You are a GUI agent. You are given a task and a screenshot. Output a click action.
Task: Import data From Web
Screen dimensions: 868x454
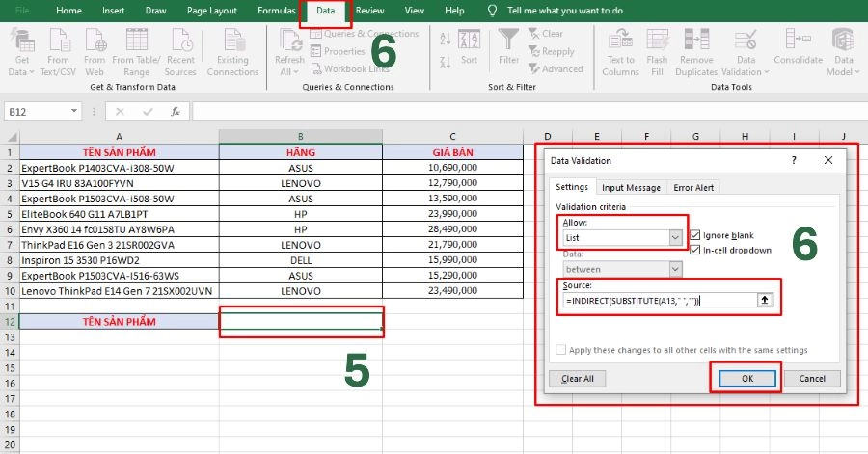pos(95,53)
